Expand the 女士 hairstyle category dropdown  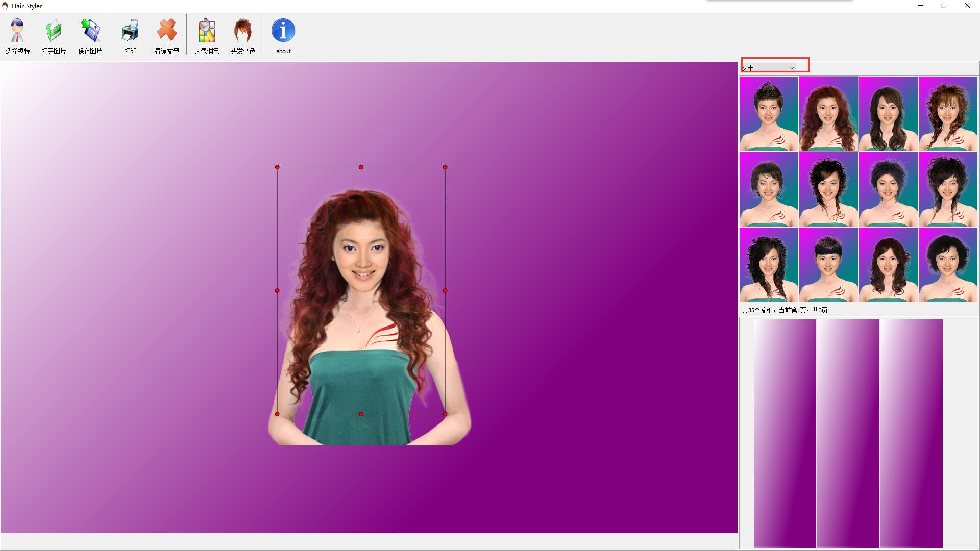click(x=791, y=68)
